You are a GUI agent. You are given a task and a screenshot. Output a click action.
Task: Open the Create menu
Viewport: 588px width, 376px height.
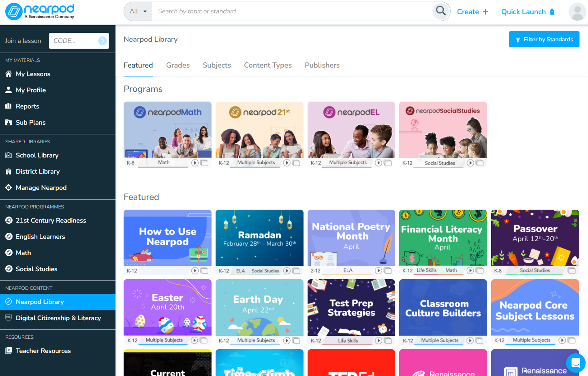(473, 12)
